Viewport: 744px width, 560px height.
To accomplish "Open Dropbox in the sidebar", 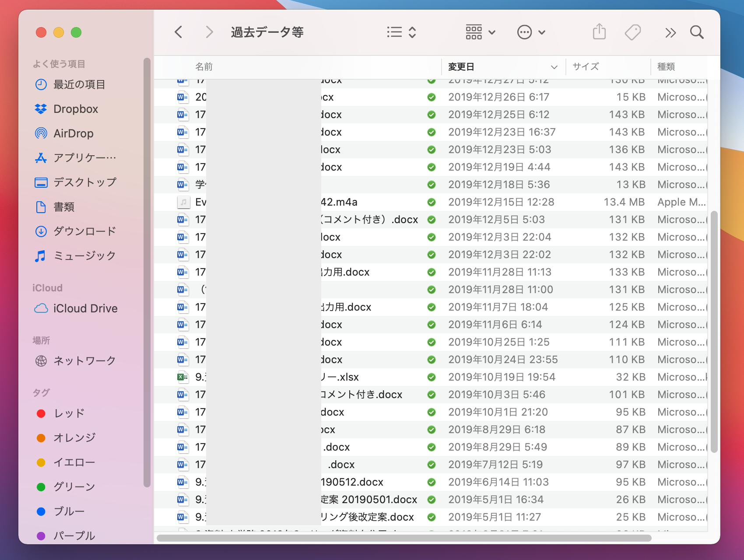I will [x=75, y=109].
